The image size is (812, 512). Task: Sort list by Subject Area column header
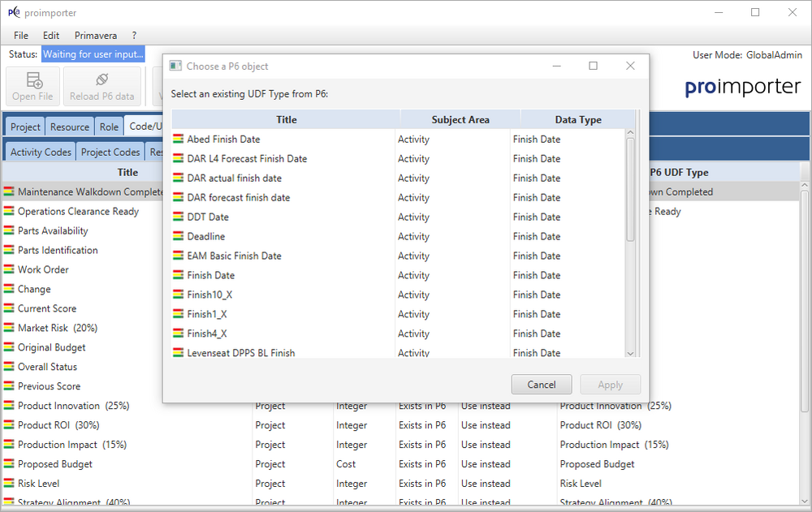(460, 120)
